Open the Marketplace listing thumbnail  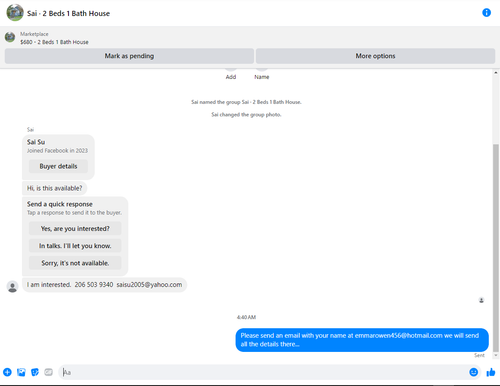[10, 37]
